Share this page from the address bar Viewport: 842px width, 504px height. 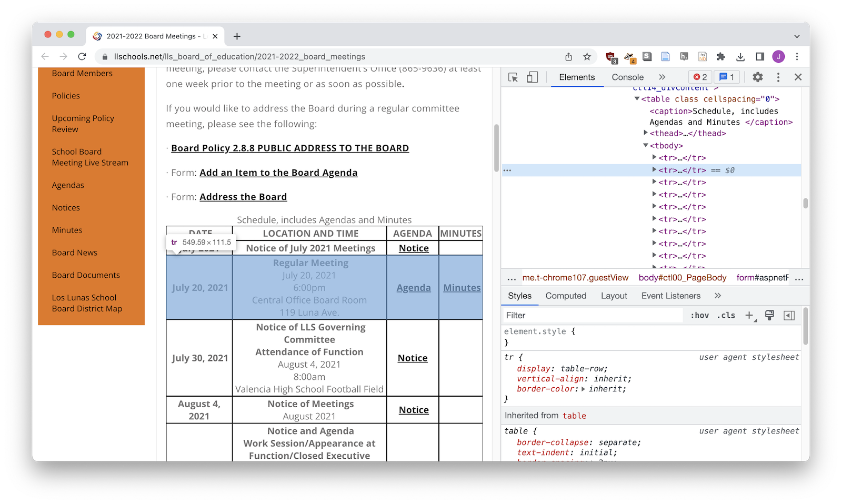[568, 56]
